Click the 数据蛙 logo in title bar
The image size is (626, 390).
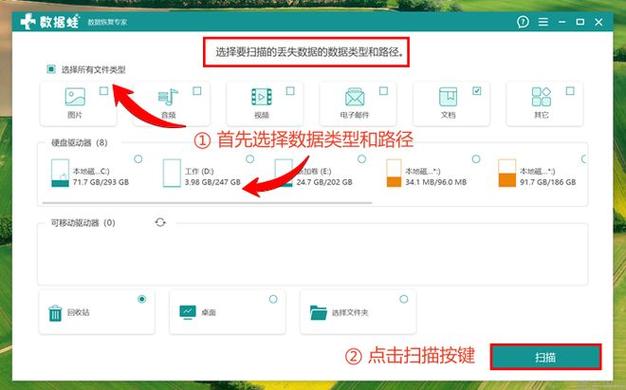point(50,22)
